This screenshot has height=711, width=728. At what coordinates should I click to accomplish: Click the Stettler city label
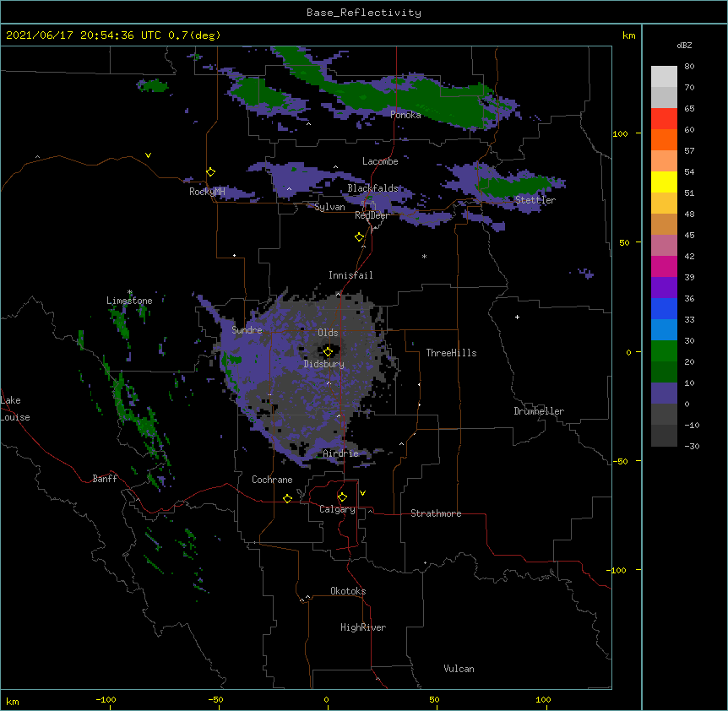click(x=535, y=200)
